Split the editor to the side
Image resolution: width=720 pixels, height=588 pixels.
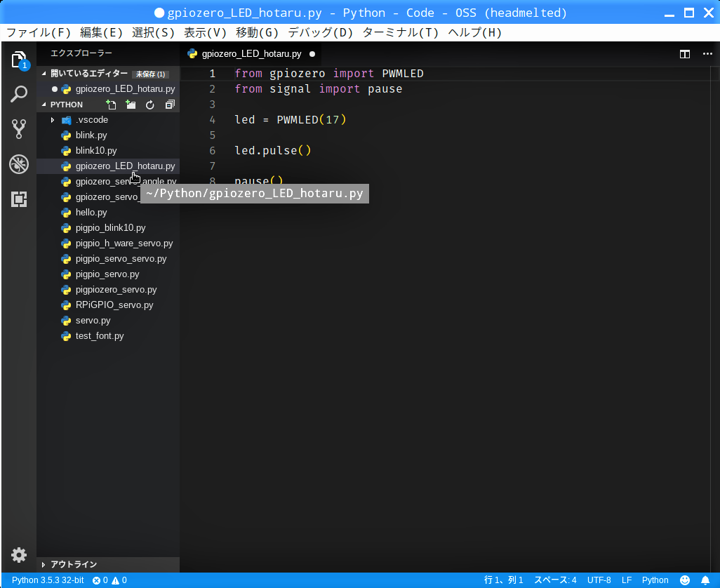click(685, 54)
